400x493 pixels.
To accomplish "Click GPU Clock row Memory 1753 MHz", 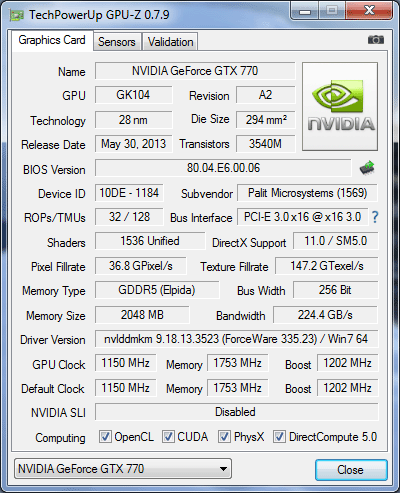I will pyautogui.click(x=238, y=363).
